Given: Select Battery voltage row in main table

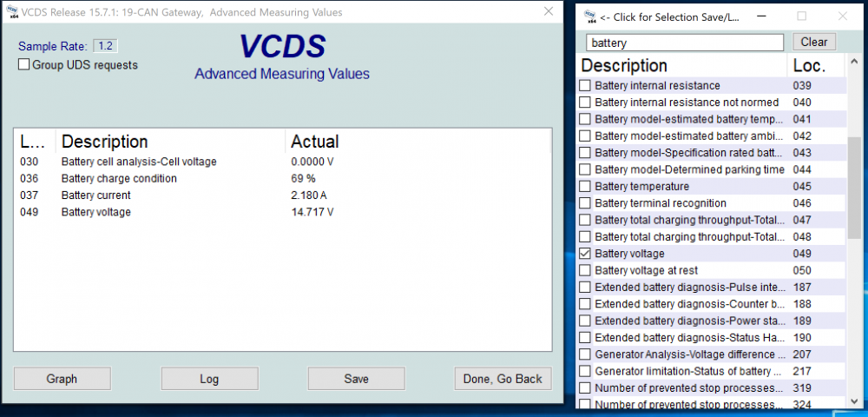Looking at the screenshot, I should click(x=282, y=212).
